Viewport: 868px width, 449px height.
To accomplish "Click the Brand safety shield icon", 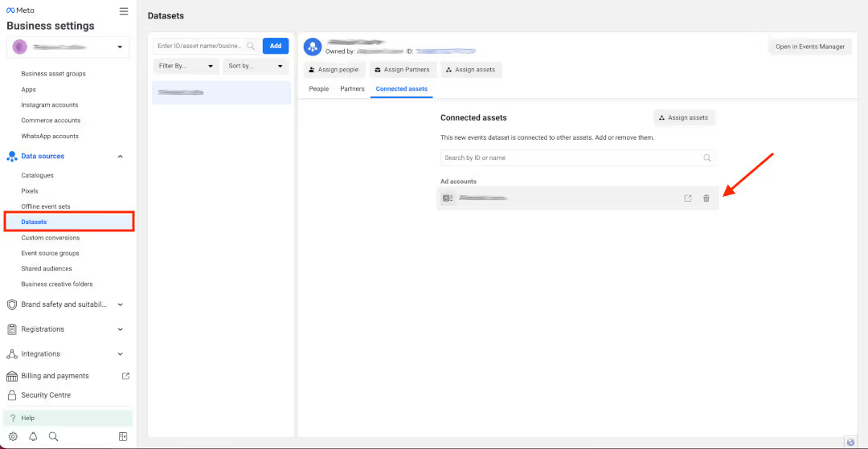I will pos(11,304).
